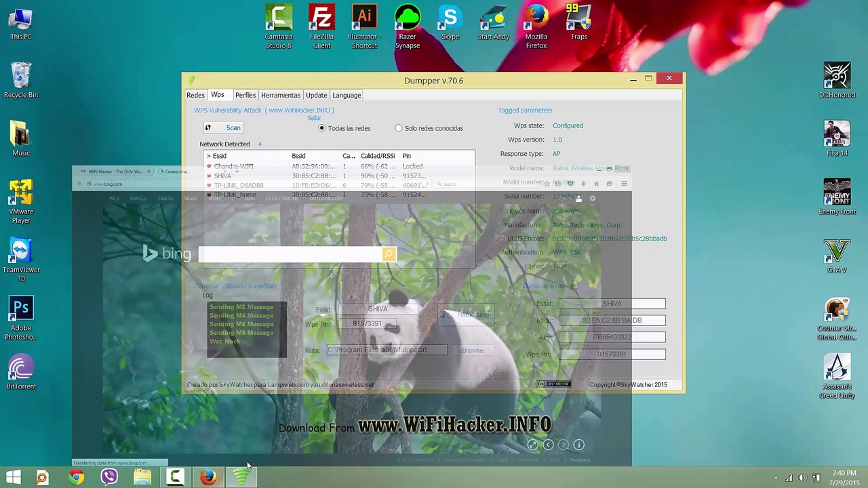Select the Illustrator shortcut on desktop

coord(364,27)
